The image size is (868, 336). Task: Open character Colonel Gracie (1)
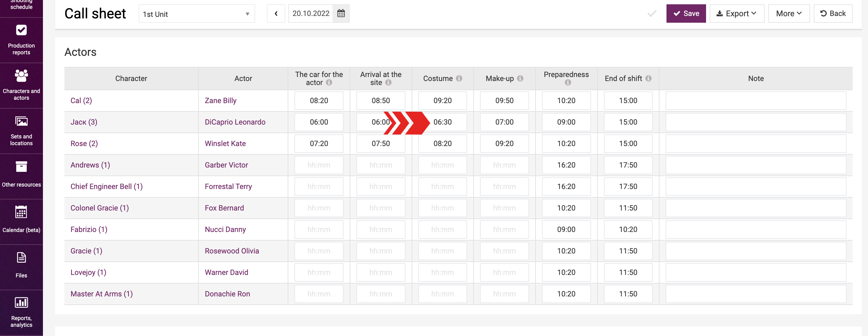point(100,208)
